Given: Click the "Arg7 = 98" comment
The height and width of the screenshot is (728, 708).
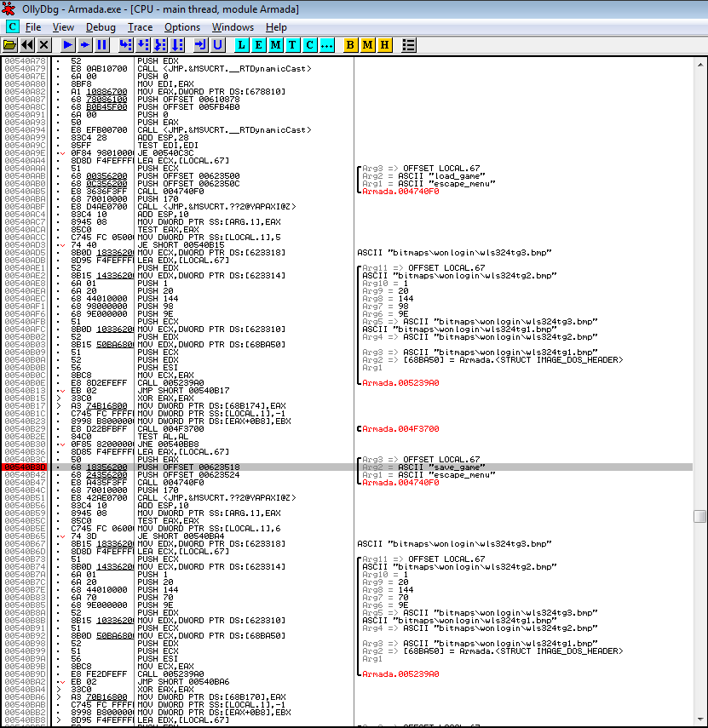Looking at the screenshot, I should [x=385, y=306].
